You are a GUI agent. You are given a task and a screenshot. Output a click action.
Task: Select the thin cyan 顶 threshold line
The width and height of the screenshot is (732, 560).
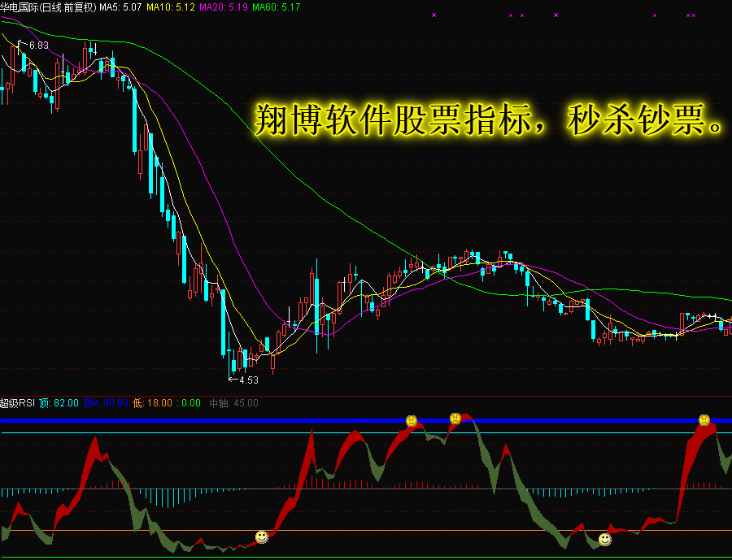[x=366, y=433]
